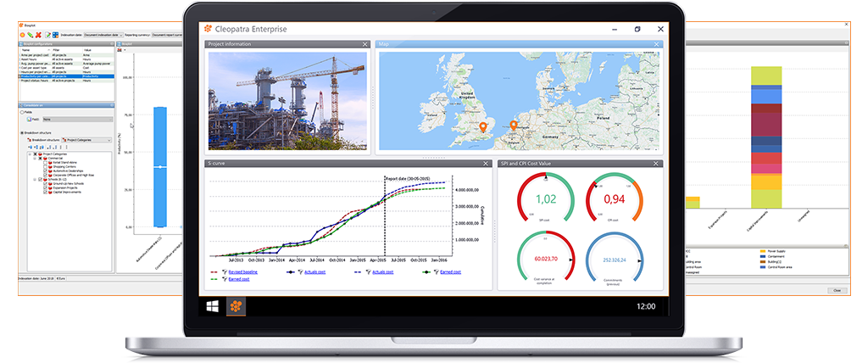Close the S-curve panel
This screenshot has width=868, height=363.
(486, 164)
